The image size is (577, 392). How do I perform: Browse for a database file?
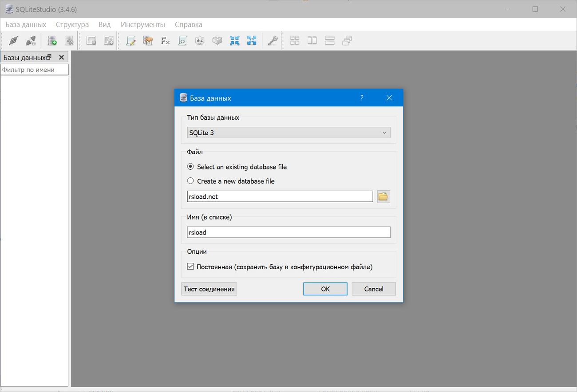click(x=383, y=196)
